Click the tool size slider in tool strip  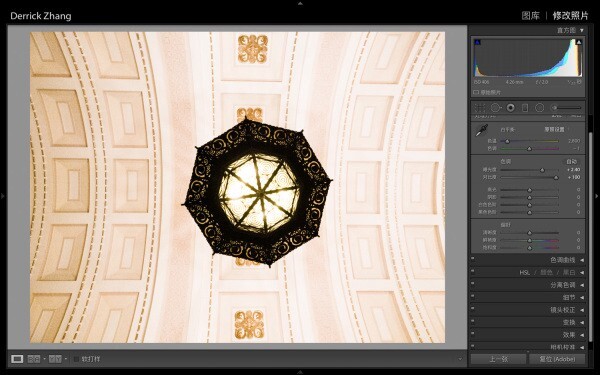click(568, 108)
